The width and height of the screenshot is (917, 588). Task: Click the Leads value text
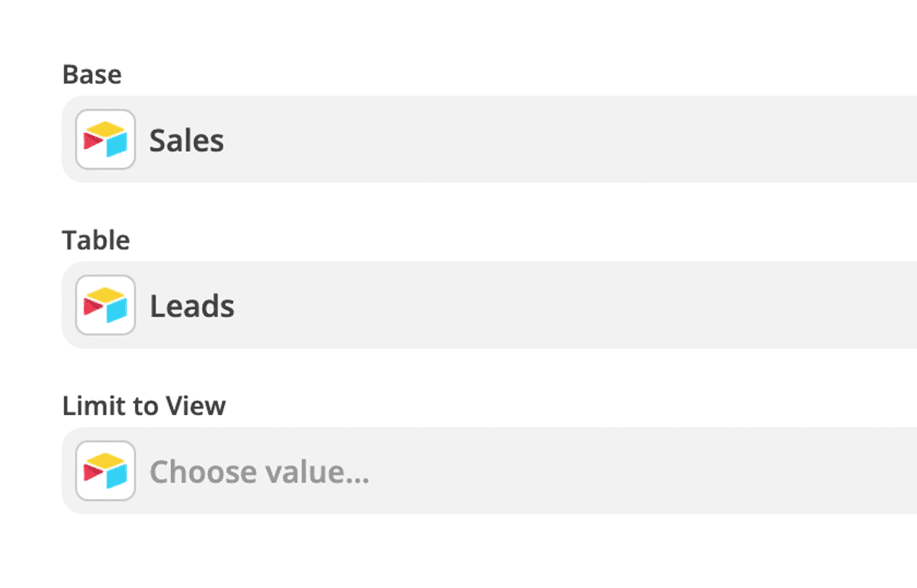point(192,306)
